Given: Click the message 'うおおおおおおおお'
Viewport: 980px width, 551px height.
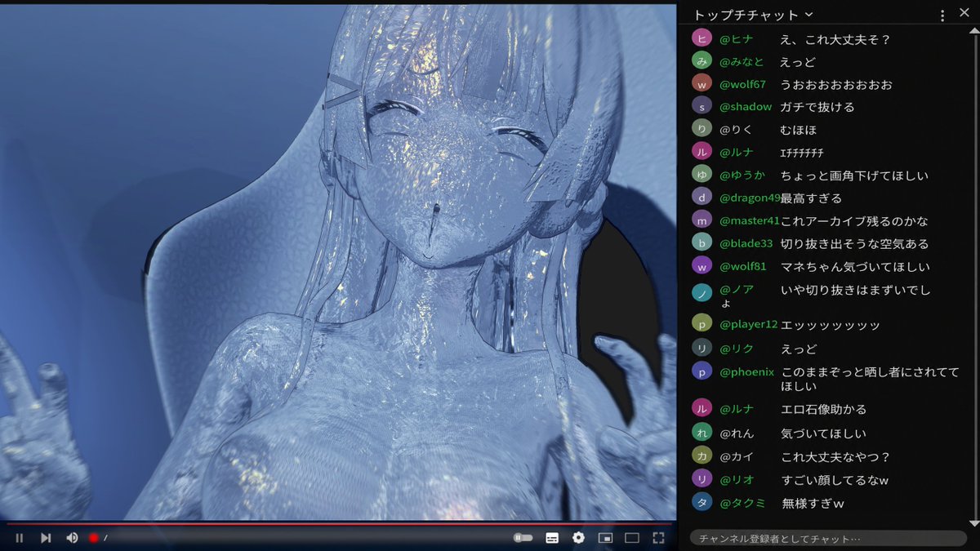Looking at the screenshot, I should pos(836,84).
